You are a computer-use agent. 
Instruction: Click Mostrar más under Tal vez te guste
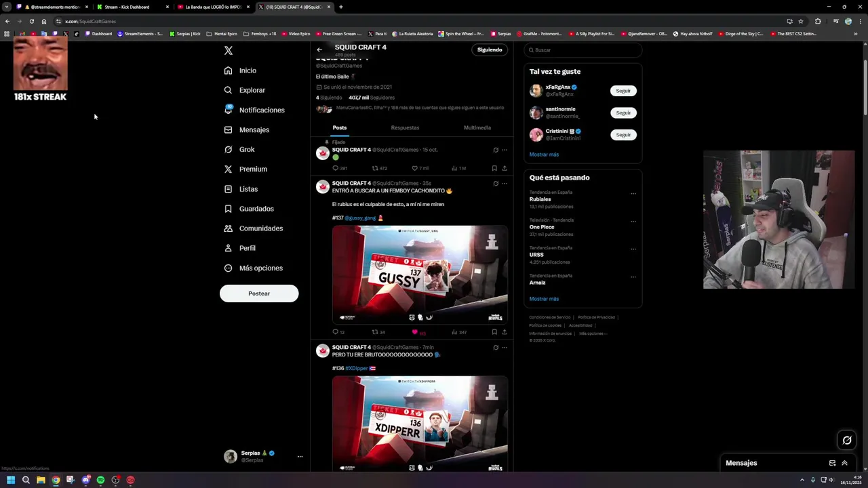[x=544, y=155]
